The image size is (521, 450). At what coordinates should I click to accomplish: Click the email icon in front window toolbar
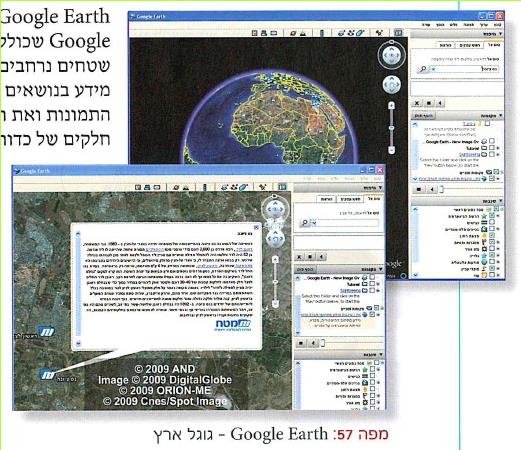(x=156, y=187)
